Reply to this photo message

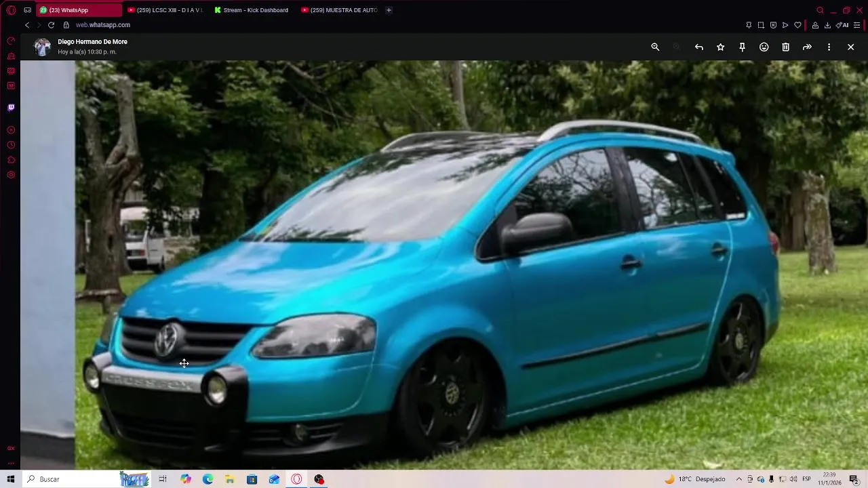(698, 47)
